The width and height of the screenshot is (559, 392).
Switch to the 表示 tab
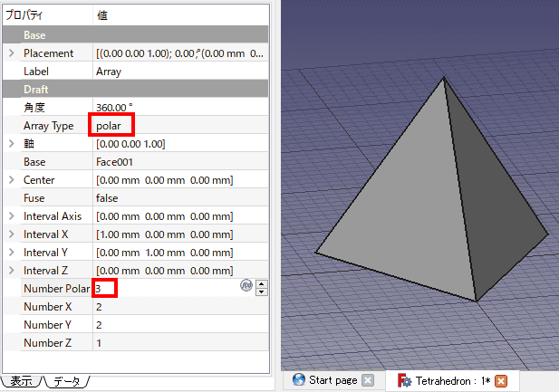click(22, 381)
